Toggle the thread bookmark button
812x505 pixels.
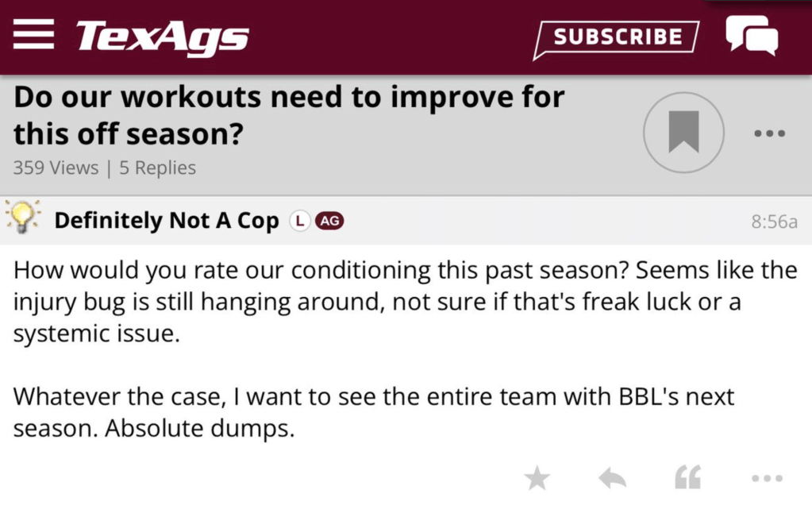(683, 133)
